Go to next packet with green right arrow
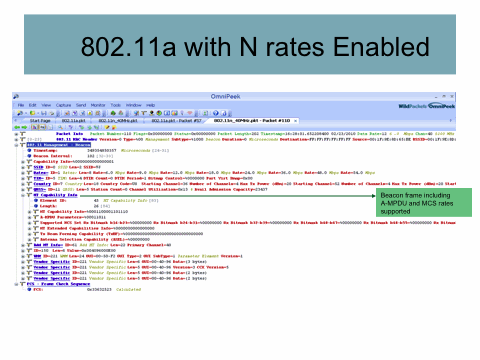This screenshot has height=360, width=480. [x=24, y=127]
